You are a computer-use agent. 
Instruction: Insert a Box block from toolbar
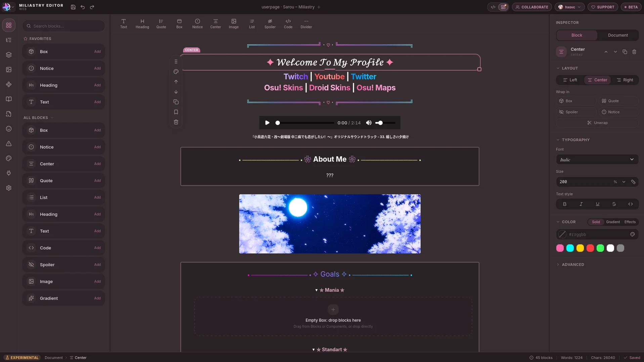click(x=179, y=24)
